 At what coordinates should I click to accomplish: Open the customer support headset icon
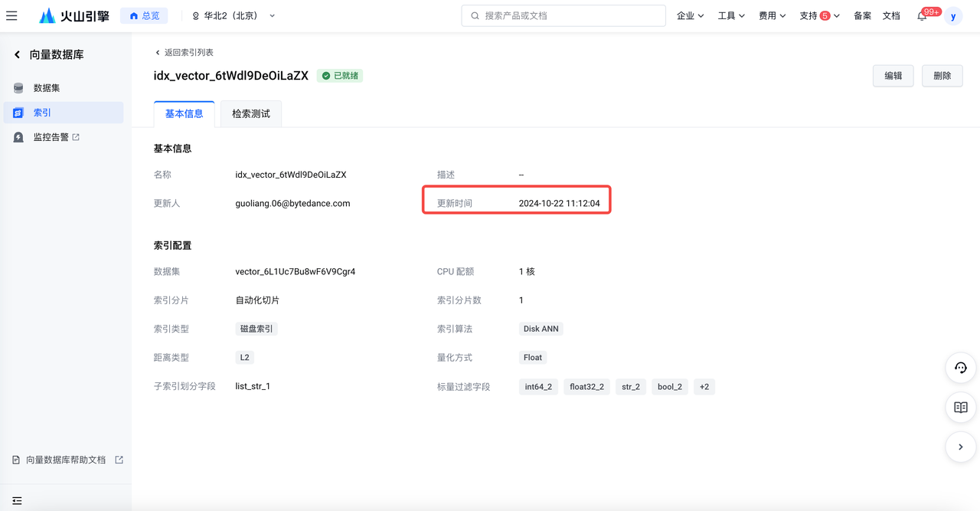(x=961, y=368)
